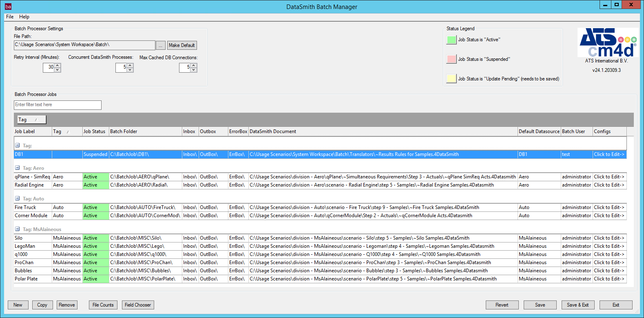Click the pink Suspended status legend swatch

click(451, 59)
